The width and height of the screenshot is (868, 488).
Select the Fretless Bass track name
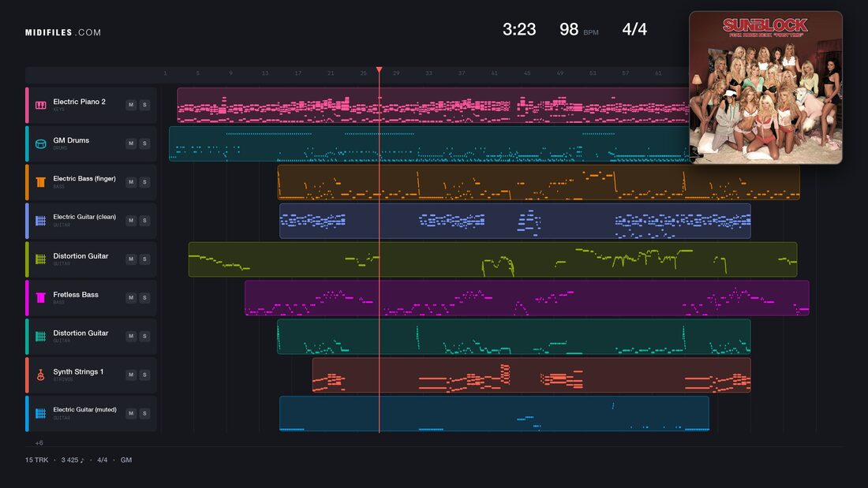(x=76, y=295)
